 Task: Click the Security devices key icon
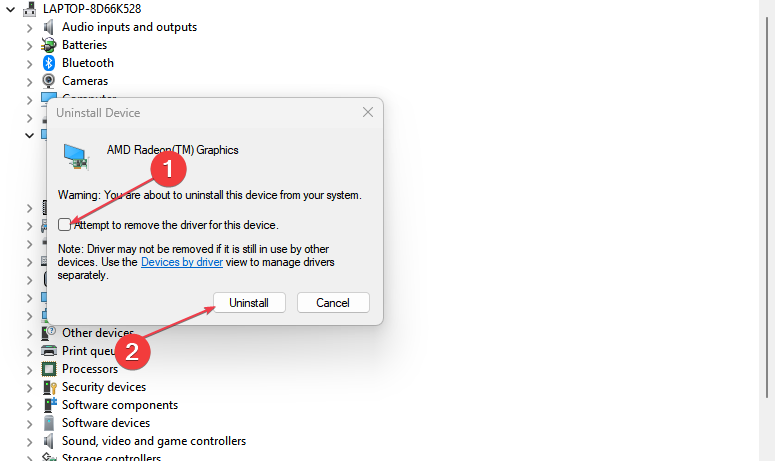click(x=49, y=387)
